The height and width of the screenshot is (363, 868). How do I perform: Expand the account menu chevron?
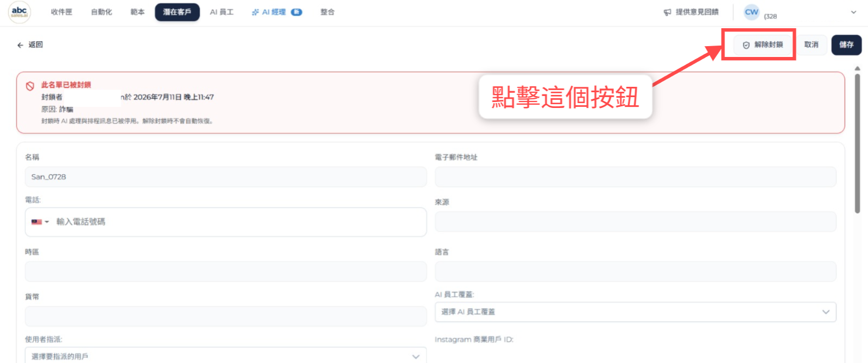click(x=853, y=12)
